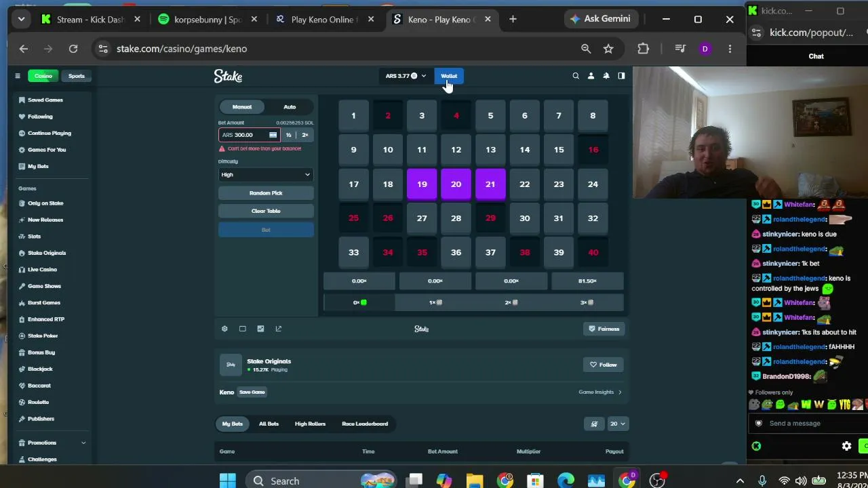Go back in browser history

coord(24,49)
